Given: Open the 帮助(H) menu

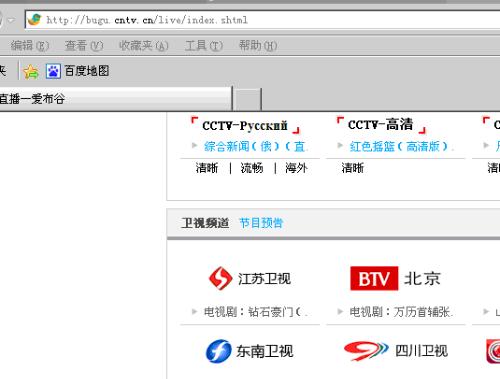Looking at the screenshot, I should tap(258, 46).
